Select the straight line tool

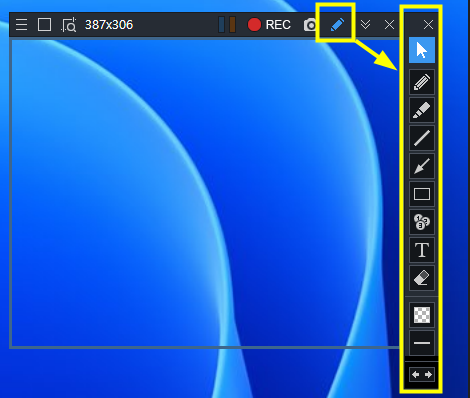click(x=422, y=138)
